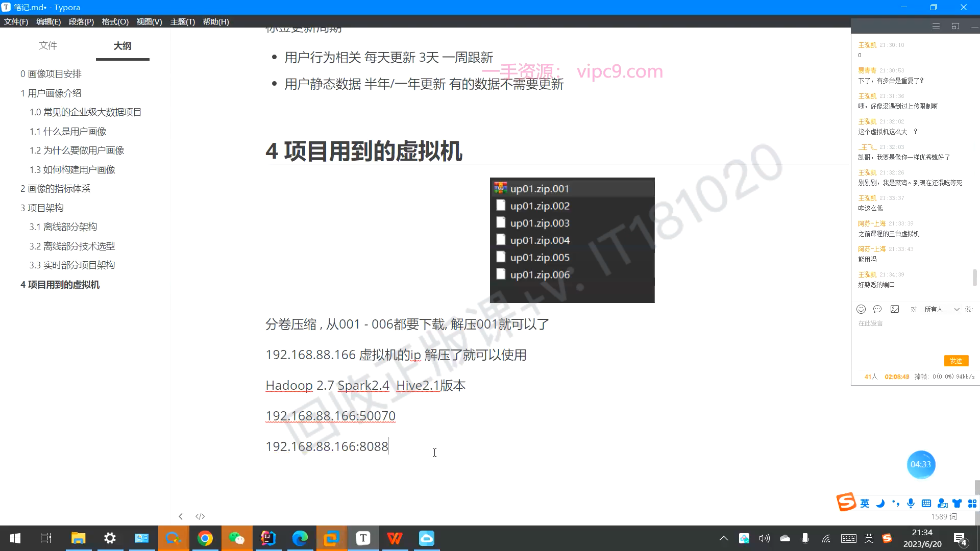The width and height of the screenshot is (980, 551).
Task: Toggle Sogou Chinese/English mode
Action: pyautogui.click(x=865, y=504)
